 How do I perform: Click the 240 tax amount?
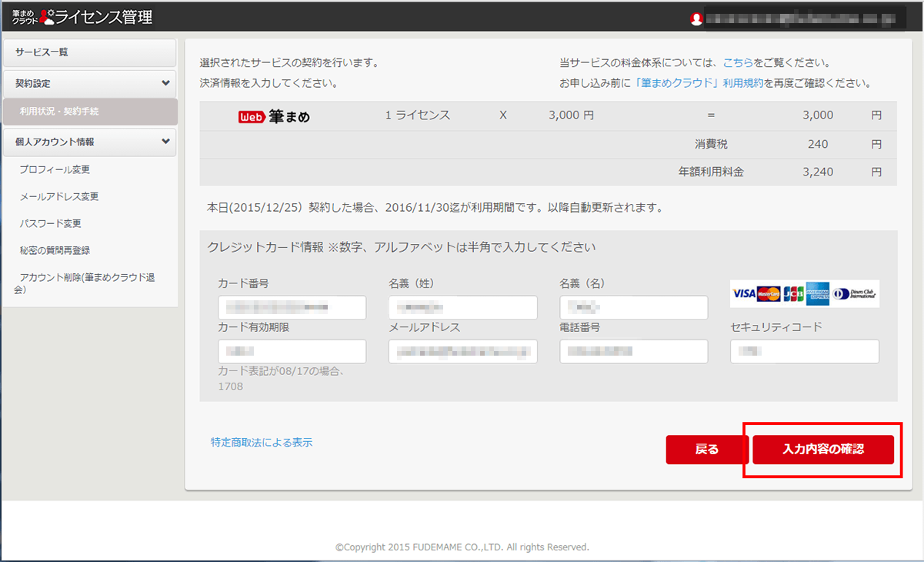pos(819,144)
